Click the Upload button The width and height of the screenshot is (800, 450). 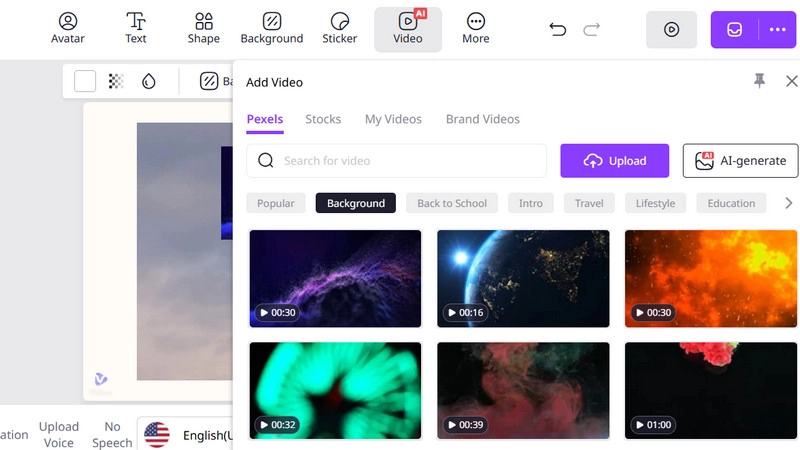click(614, 161)
